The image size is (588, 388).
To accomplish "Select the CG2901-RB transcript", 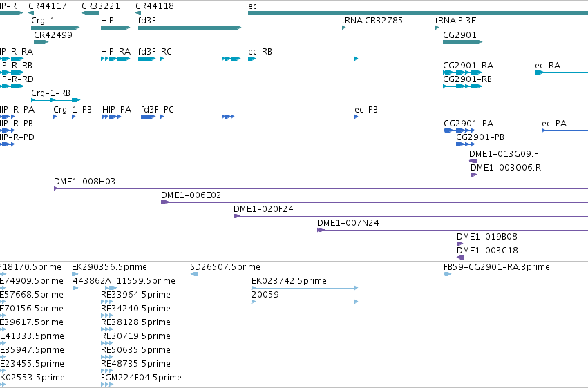I will point(462,86).
